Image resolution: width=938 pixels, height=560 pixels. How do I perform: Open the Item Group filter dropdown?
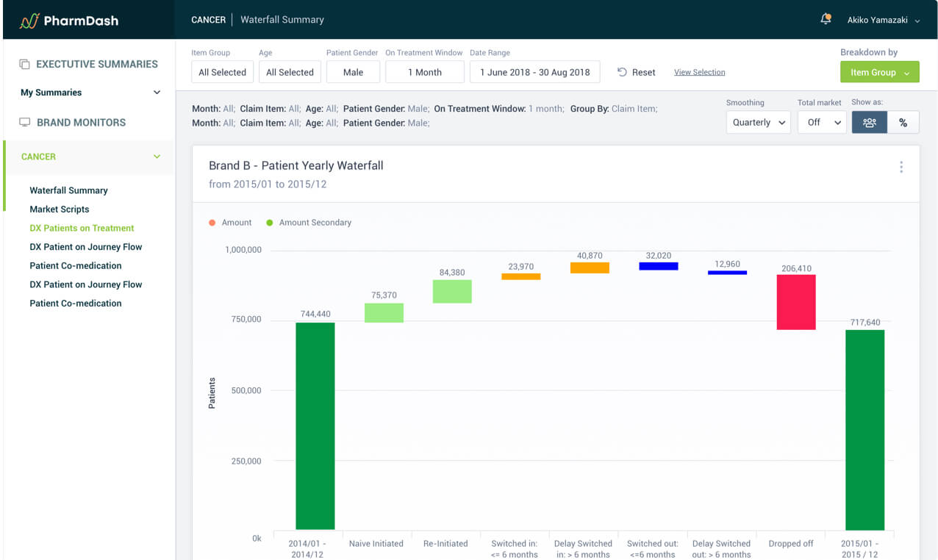[x=223, y=72]
